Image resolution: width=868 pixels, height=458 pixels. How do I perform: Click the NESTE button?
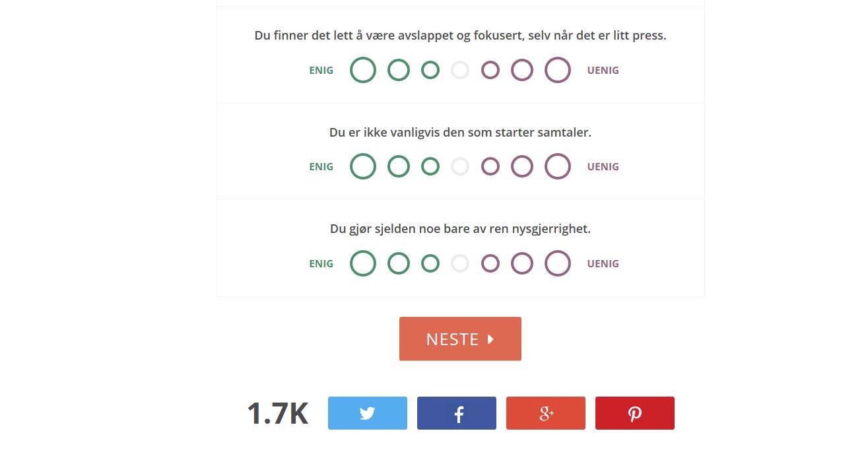pos(460,339)
